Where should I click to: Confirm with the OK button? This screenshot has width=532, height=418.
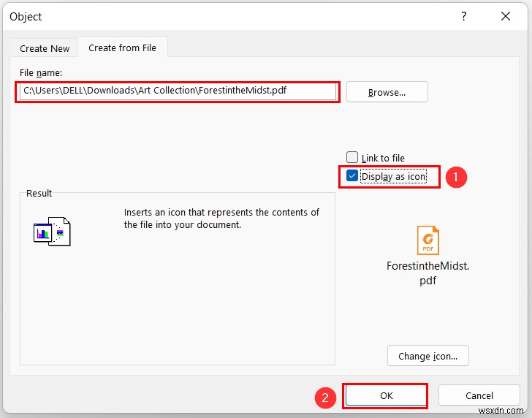click(386, 395)
